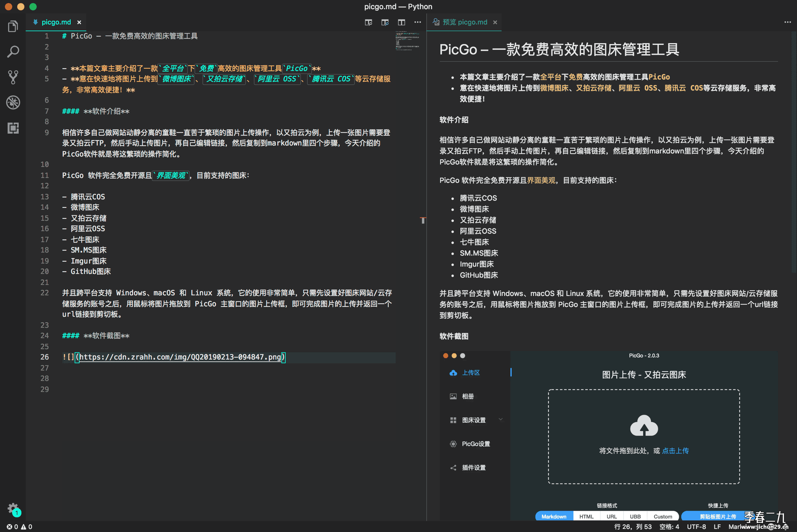This screenshot has width=797, height=532.
Task: Open the Extensions icon in activity bar
Action: (x=13, y=128)
